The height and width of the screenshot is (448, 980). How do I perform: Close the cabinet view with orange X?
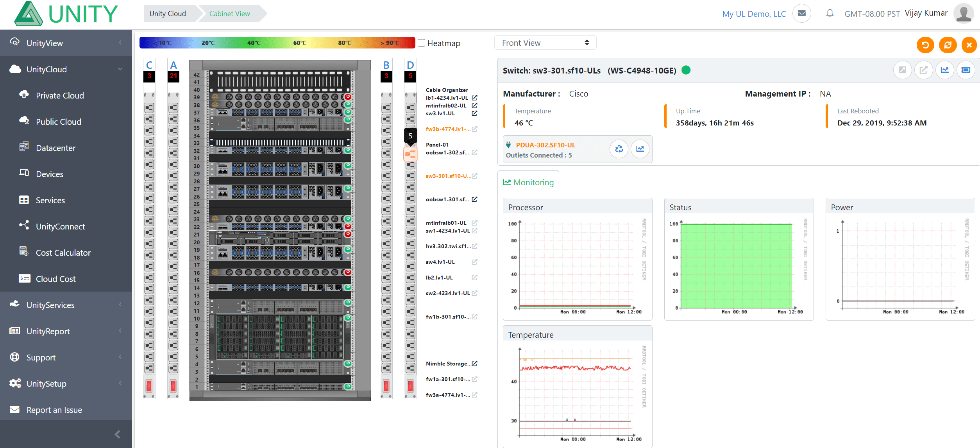pos(969,45)
